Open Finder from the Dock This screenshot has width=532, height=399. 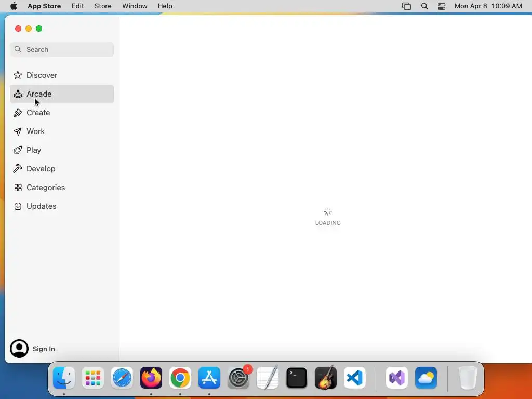pyautogui.click(x=64, y=378)
